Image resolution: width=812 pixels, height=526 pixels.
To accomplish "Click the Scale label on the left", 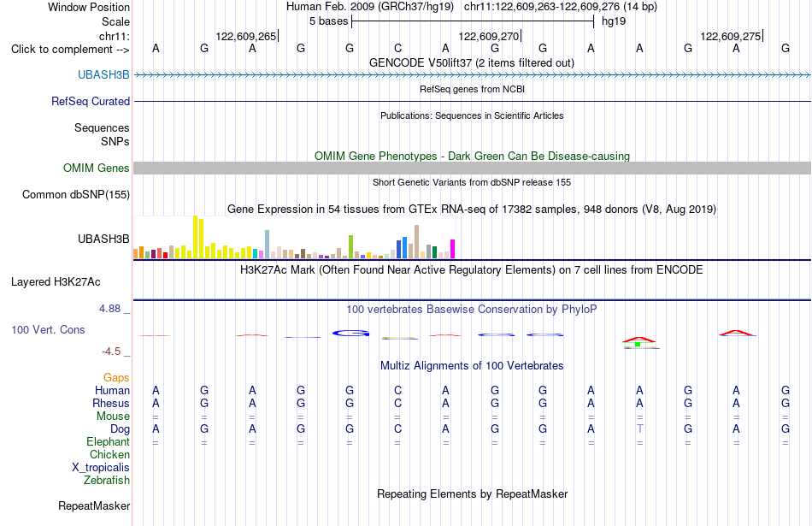I will (x=115, y=21).
